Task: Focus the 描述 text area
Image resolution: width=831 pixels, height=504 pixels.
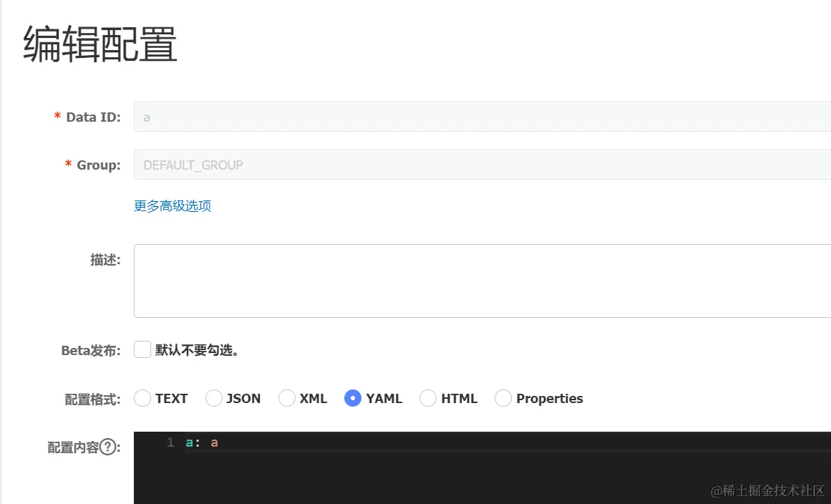Action: (482, 281)
